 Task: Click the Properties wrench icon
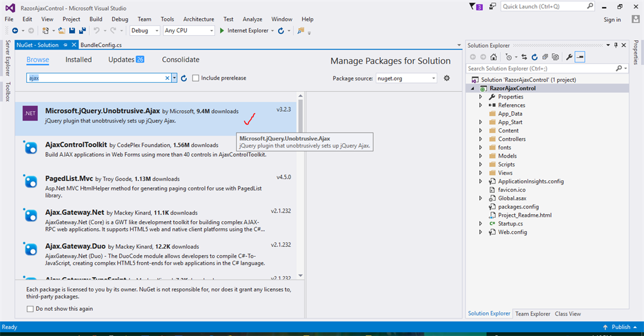[x=569, y=57]
